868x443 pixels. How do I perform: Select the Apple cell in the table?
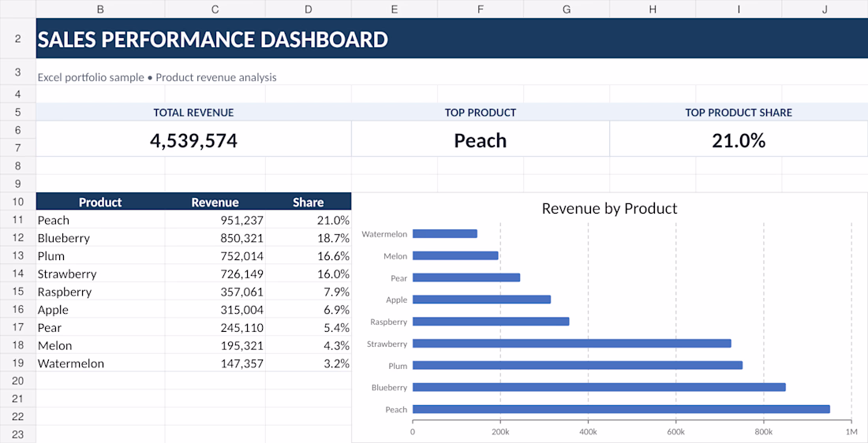[x=100, y=309]
